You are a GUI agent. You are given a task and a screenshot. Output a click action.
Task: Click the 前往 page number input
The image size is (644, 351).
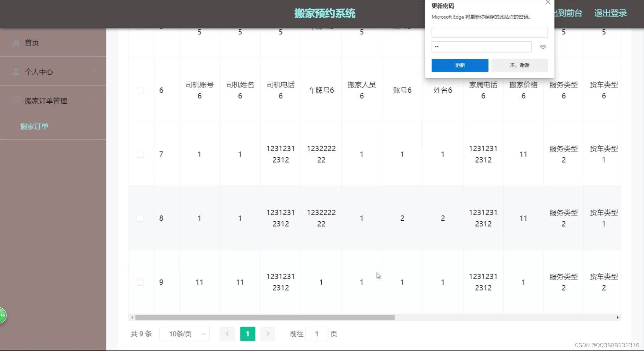pyautogui.click(x=317, y=334)
